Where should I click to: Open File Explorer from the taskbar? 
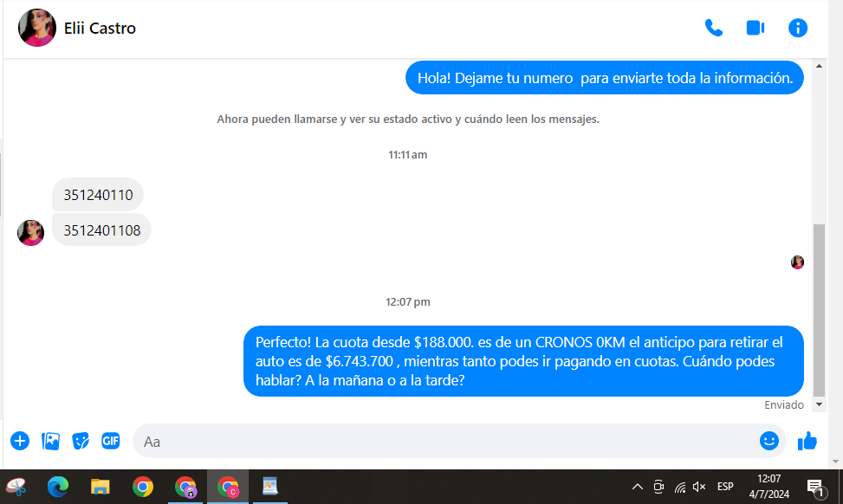101,487
